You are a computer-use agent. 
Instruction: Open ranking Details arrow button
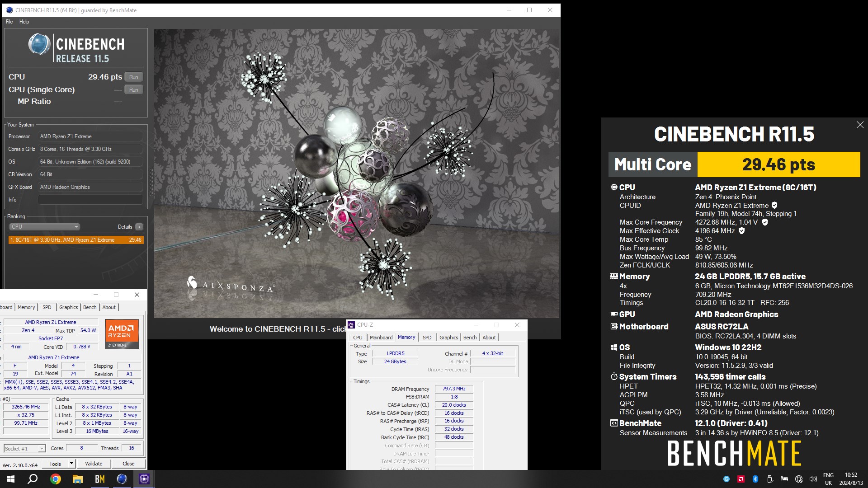139,227
